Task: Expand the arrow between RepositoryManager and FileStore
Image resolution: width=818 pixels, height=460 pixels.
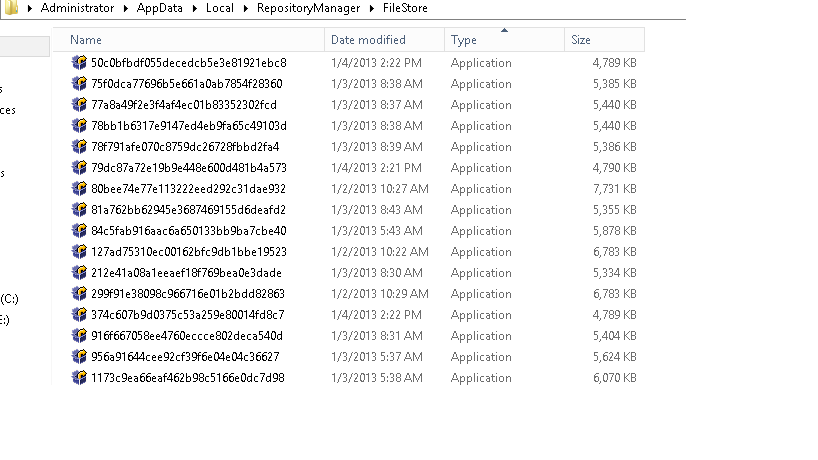Action: 372,8
